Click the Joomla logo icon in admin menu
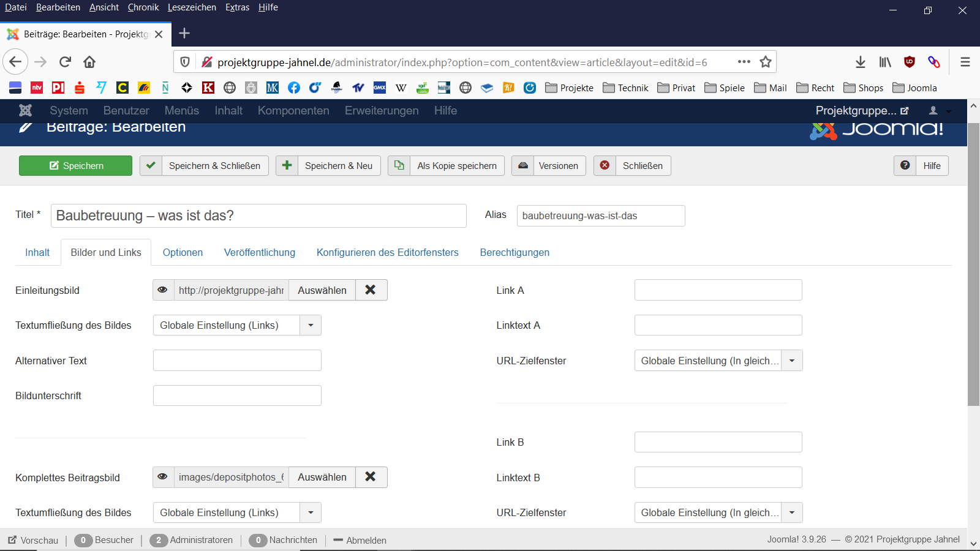The image size is (980, 551). click(25, 110)
